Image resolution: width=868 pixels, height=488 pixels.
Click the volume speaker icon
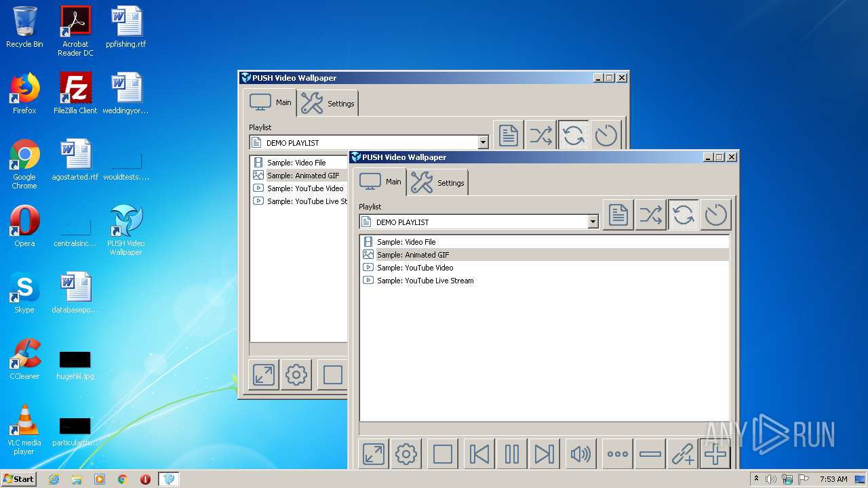point(581,454)
